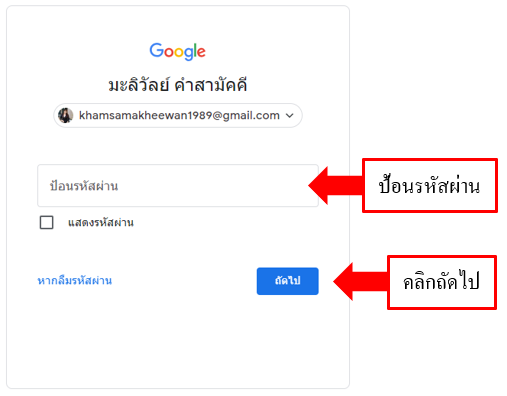This screenshot has width=507, height=396.
Task: Enable the แสดงรหัสผ่าน checkbox
Action: 47,222
